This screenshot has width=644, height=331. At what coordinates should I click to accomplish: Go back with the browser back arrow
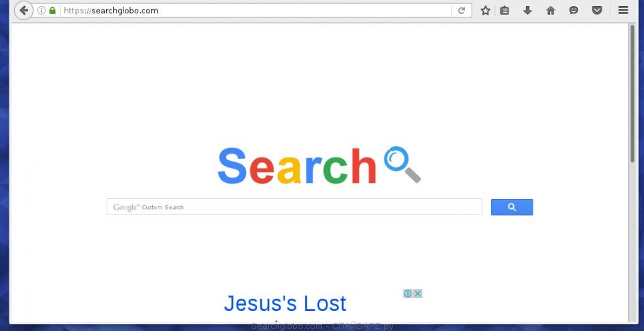pos(23,10)
